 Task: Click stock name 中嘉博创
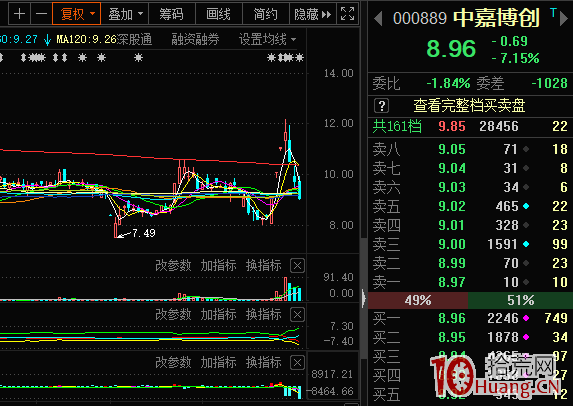pyautogui.click(x=496, y=18)
